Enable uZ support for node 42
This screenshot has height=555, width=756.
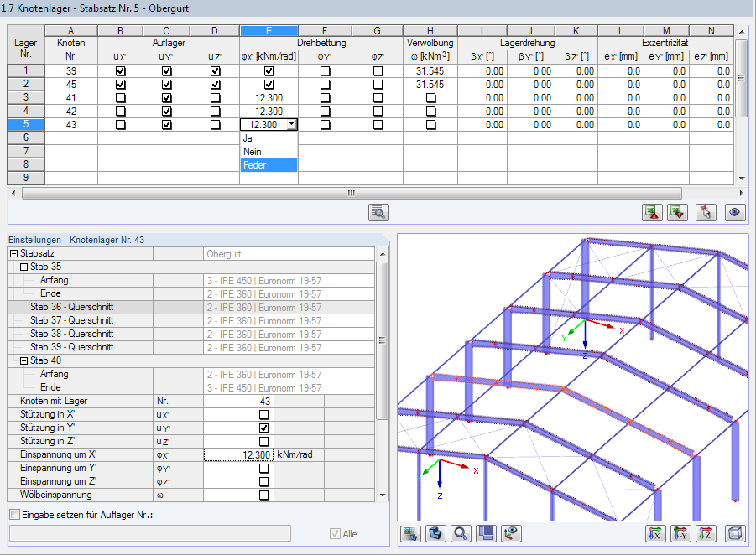(x=216, y=112)
